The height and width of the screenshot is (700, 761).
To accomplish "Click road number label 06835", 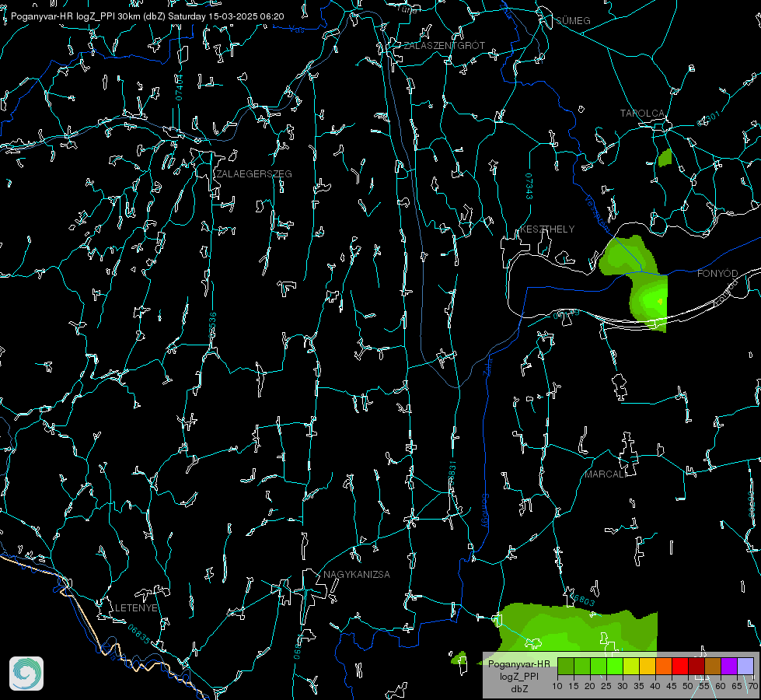I will click(x=139, y=634).
